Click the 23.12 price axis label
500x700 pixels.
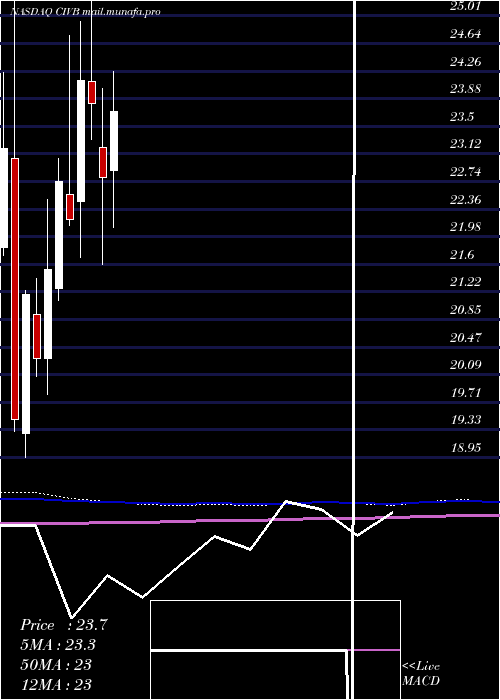pyautogui.click(x=466, y=144)
